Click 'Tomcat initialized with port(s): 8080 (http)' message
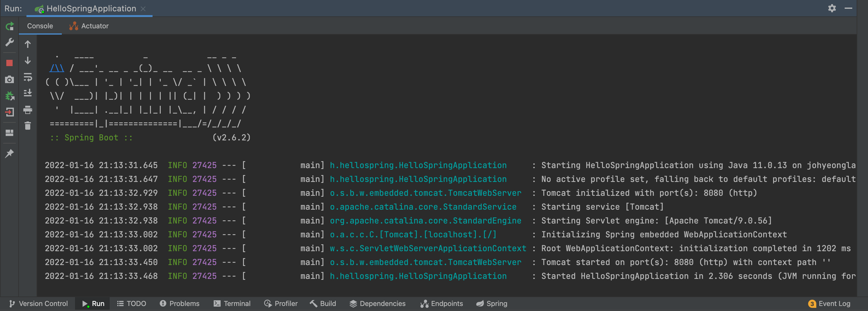This screenshot has height=311, width=868. pos(649,193)
